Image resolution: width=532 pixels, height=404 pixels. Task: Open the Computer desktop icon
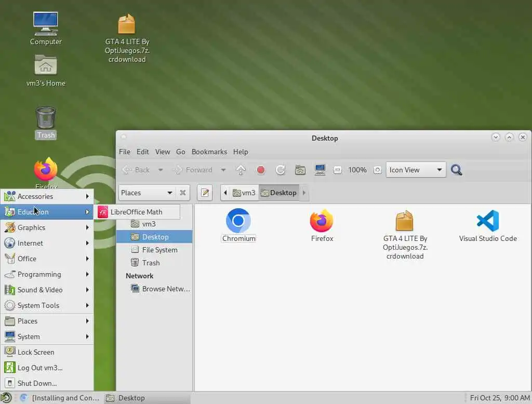pos(46,29)
